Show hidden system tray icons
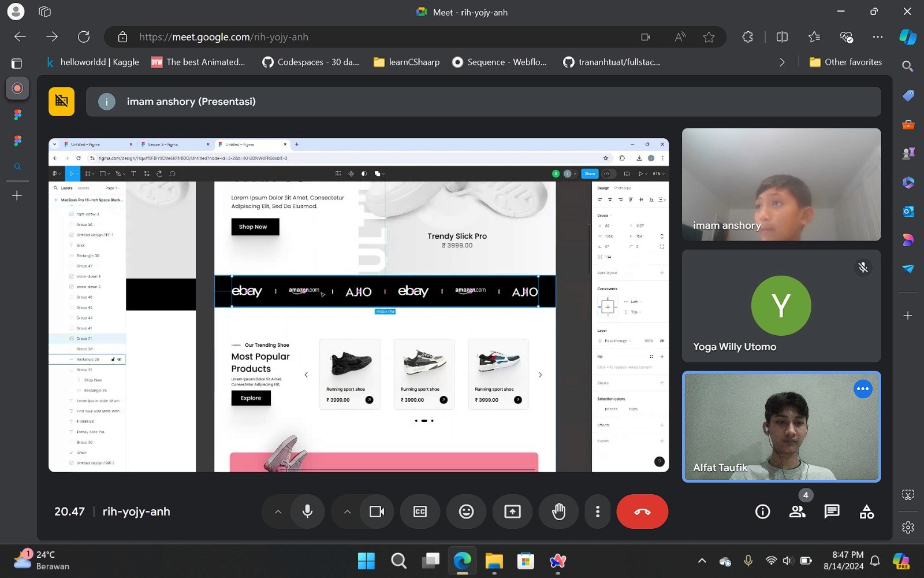Viewport: 924px width, 578px height. point(702,561)
